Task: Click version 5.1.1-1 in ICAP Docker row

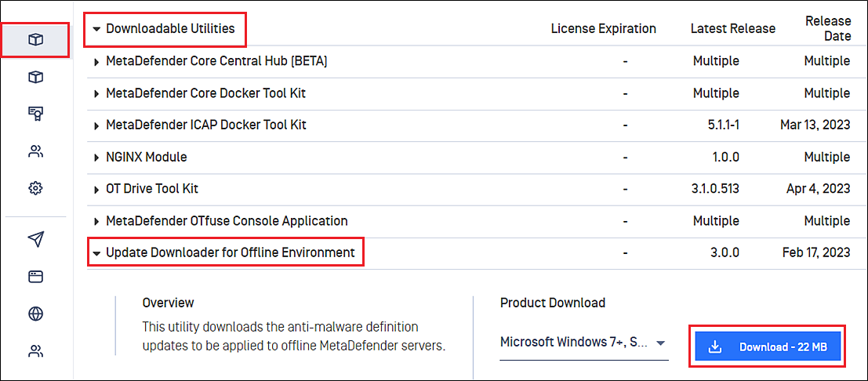Action: [x=722, y=125]
